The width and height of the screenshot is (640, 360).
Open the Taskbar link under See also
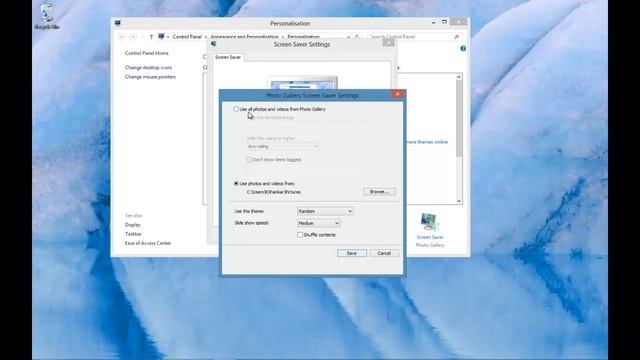[133, 234]
